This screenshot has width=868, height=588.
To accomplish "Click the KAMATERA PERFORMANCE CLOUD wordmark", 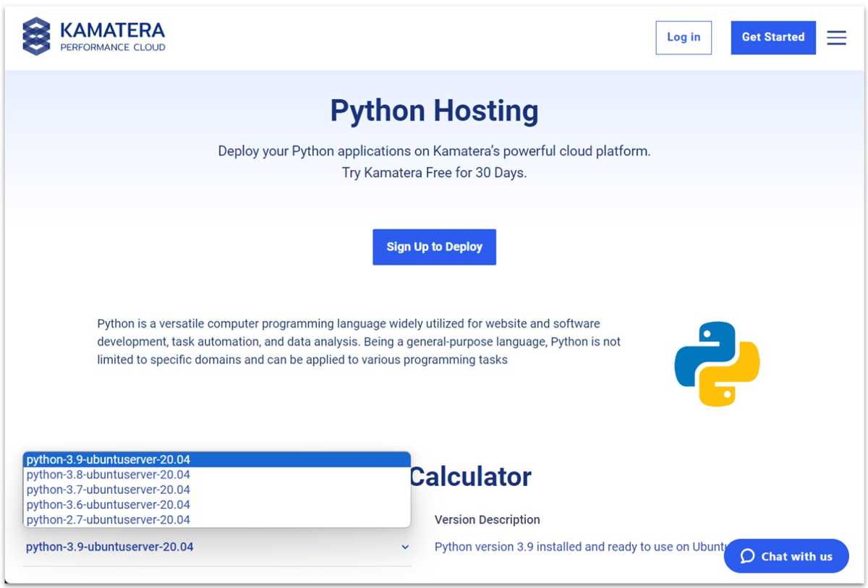I will click(113, 37).
